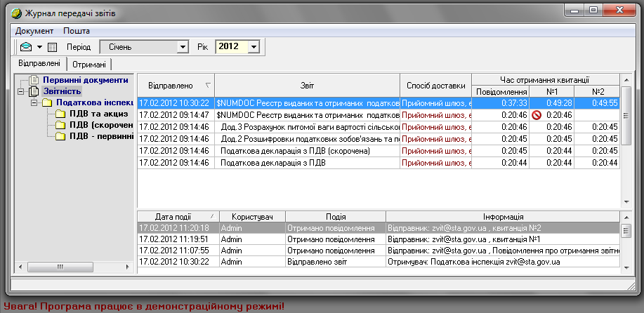Click the Звітність document icon in the tree
This screenshot has height=313, width=644.
[x=33, y=91]
